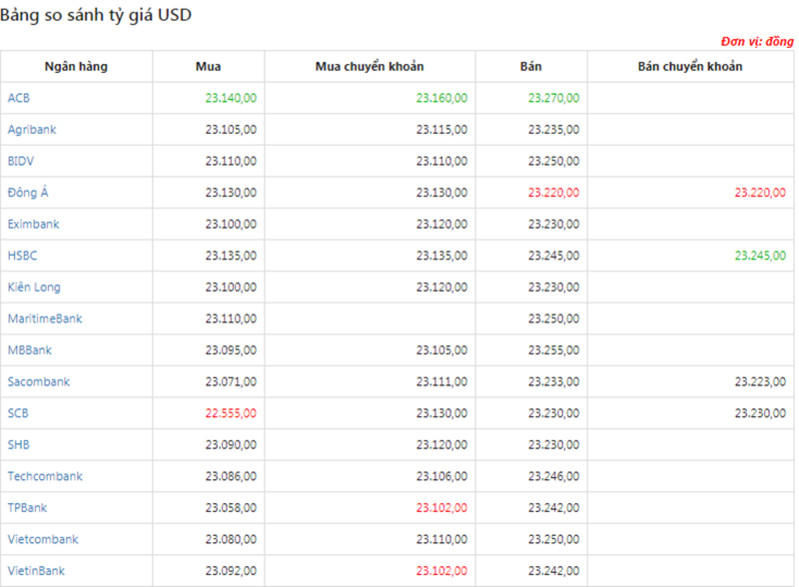Select Sacombank sell rate 23.233,00
Screen dimensions: 799x587
click(x=554, y=382)
